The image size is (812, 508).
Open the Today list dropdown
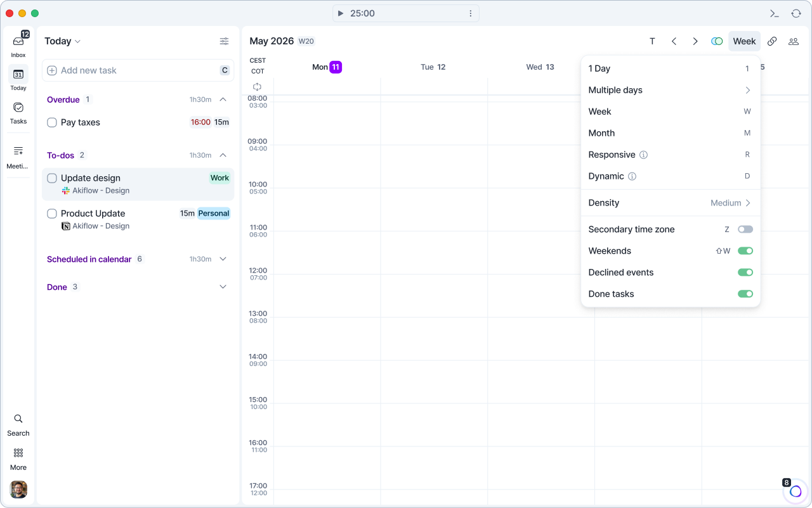coord(63,41)
